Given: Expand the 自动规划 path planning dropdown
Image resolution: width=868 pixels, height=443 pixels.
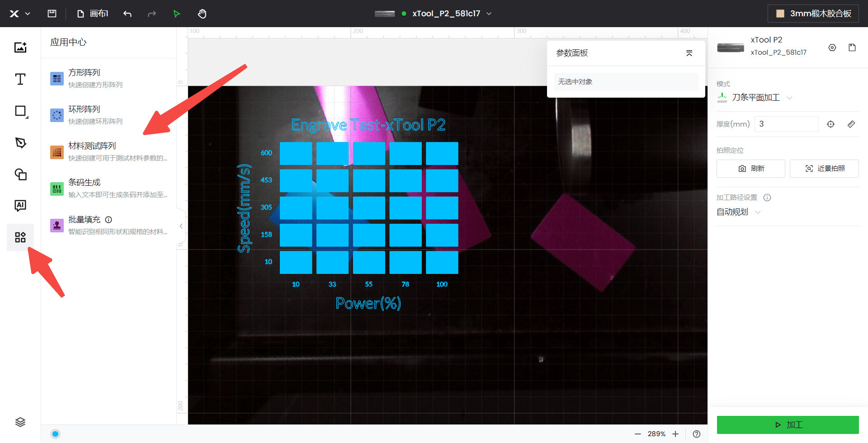Looking at the screenshot, I should pyautogui.click(x=739, y=212).
